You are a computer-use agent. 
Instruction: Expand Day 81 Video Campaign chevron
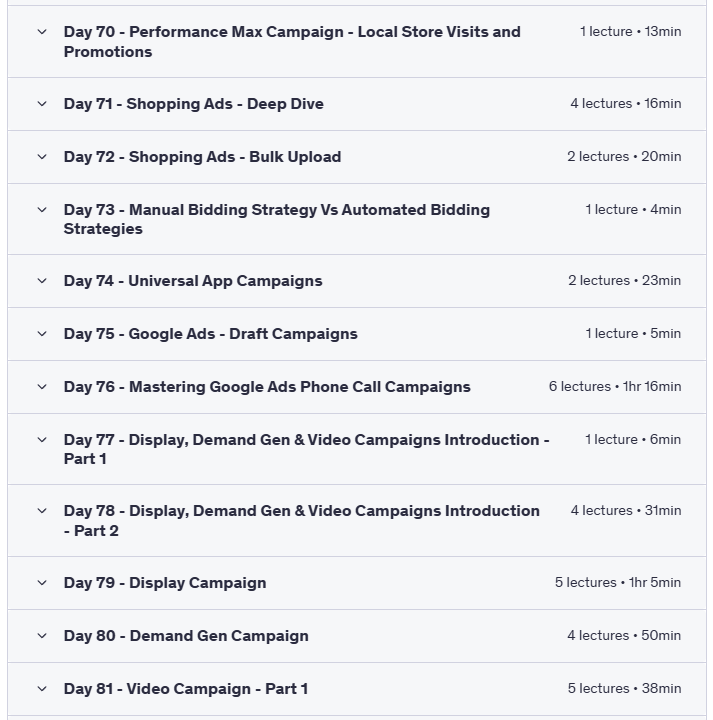click(42, 689)
